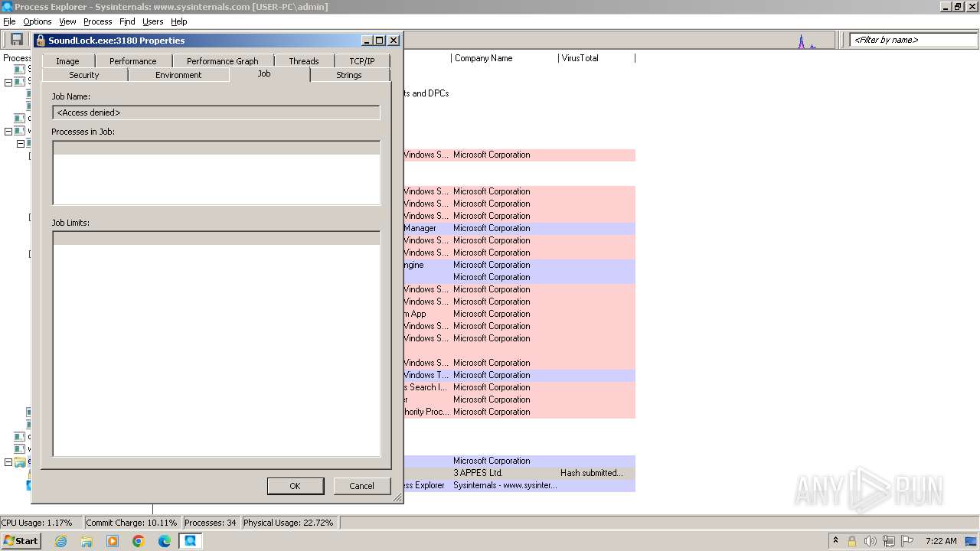Open Action Center flag tray icon

click(x=907, y=541)
